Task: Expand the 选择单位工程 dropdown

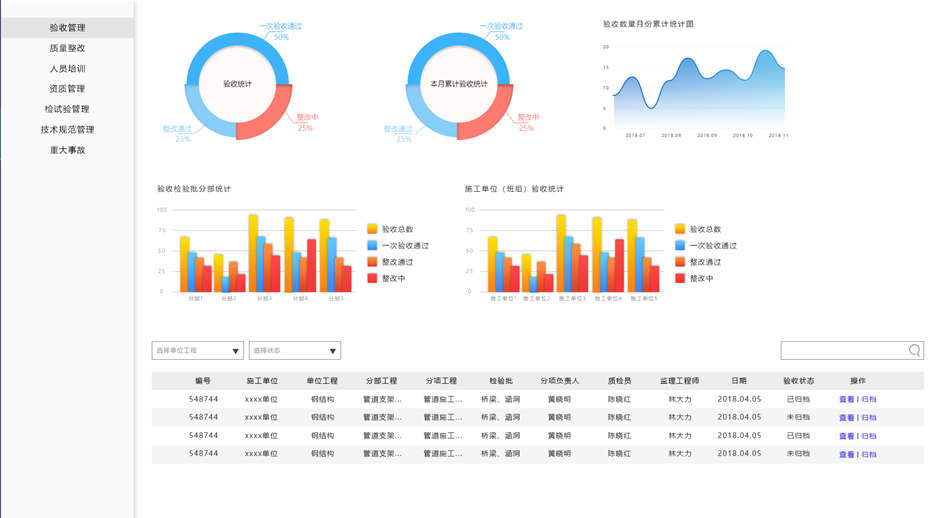Action: pyautogui.click(x=197, y=350)
